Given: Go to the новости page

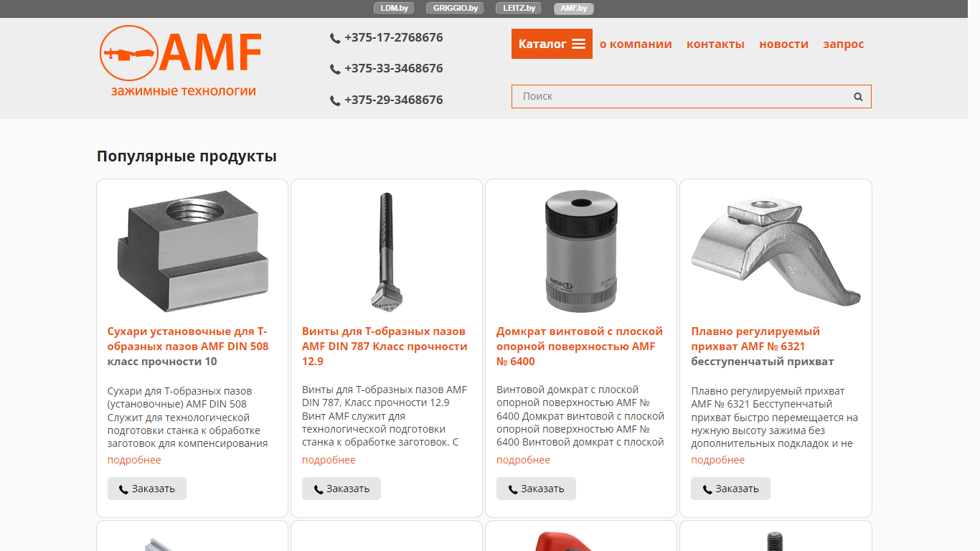Looking at the screenshot, I should click(783, 44).
